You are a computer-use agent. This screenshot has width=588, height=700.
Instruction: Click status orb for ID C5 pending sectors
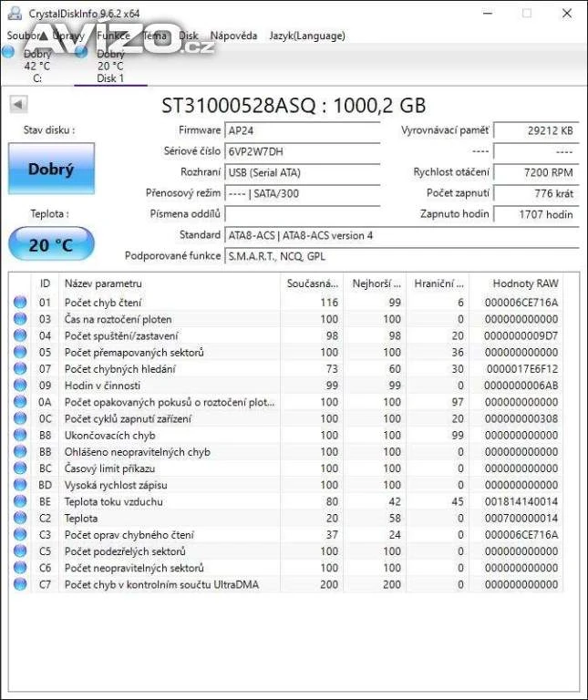20,551
